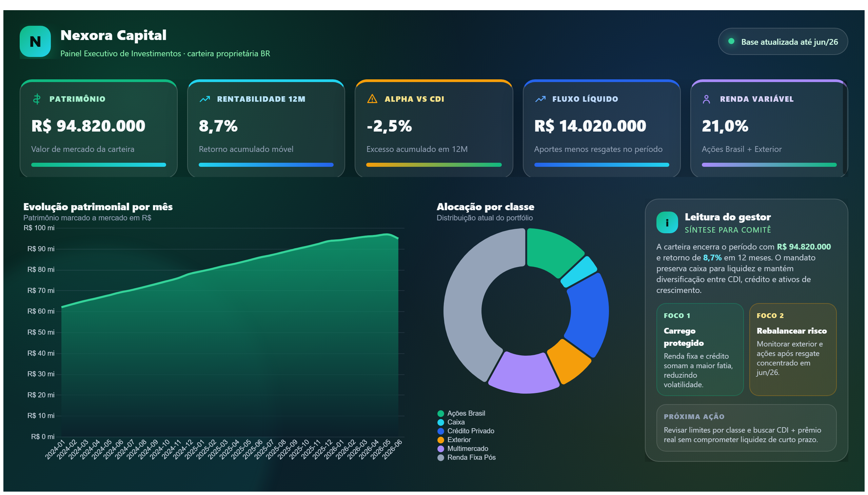Toggle Caixa legend item
868x495 pixels.
(x=451, y=422)
